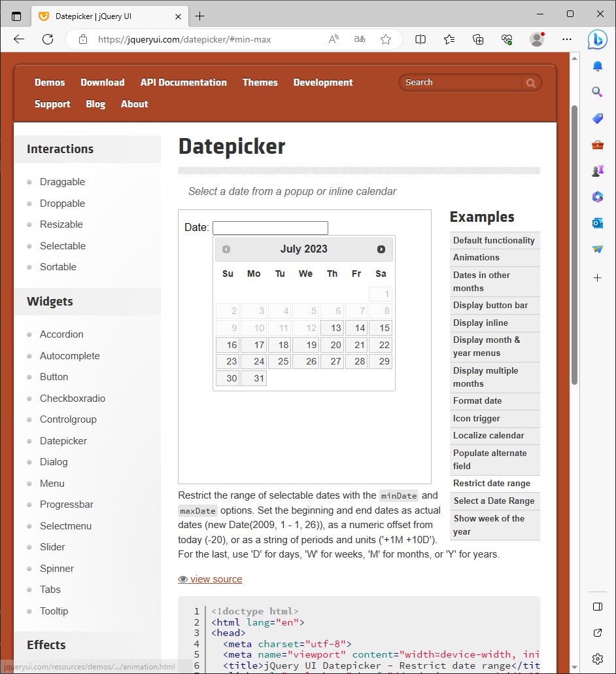This screenshot has width=616, height=674.
Task: Open the user profile menu
Action: click(537, 39)
